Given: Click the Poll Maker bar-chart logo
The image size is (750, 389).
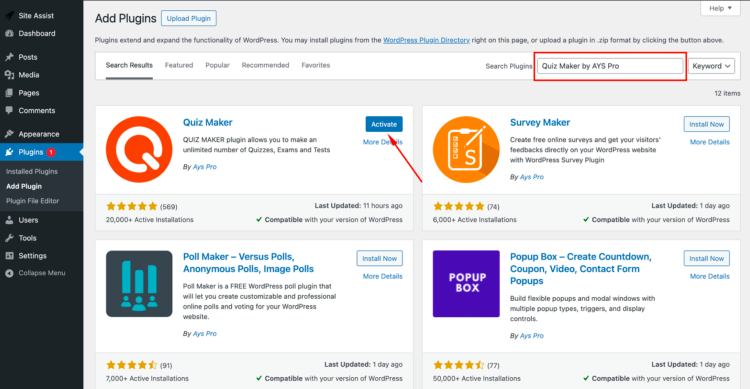Looking at the screenshot, I should (x=139, y=284).
